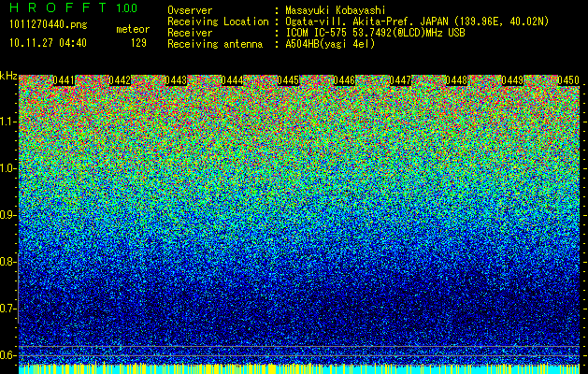588x374 pixels.
Task: Click the 0441 time marker
Action: [64, 80]
